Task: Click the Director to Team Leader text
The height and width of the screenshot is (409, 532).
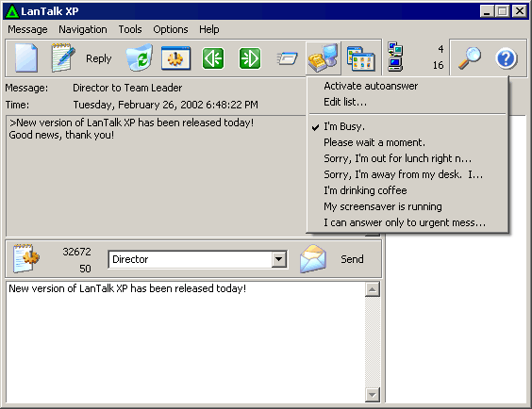Action: click(127, 88)
